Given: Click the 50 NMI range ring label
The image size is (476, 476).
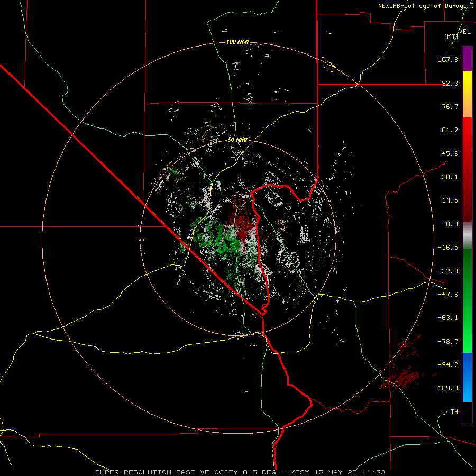Looking at the screenshot, I should 237,140.
